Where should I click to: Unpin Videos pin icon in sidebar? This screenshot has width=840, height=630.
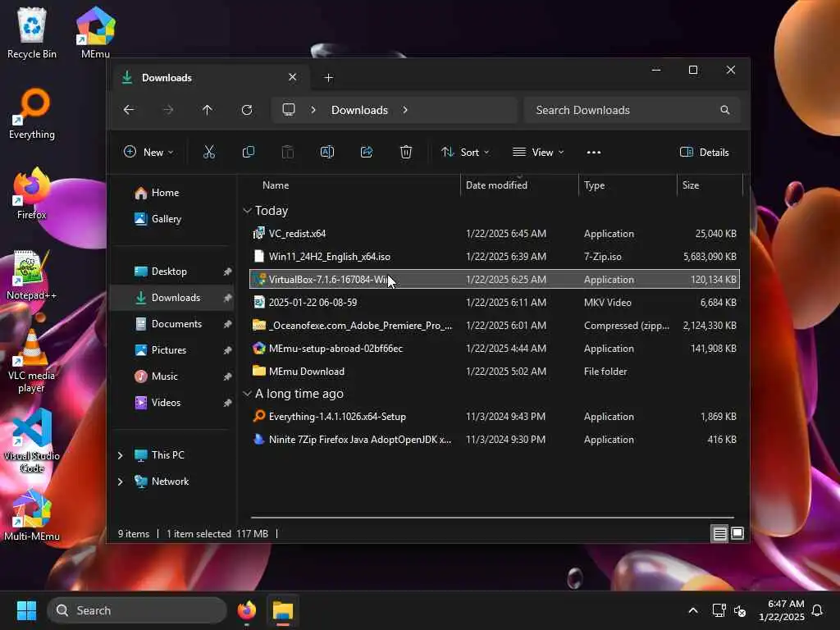pos(227,403)
